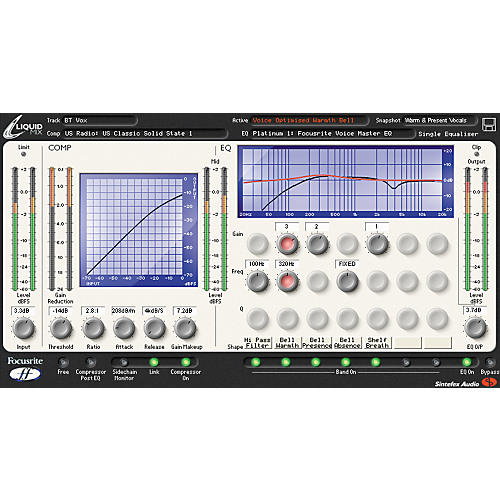The height and width of the screenshot is (500, 500).
Task: Enable the Sidechain Monitor switch
Action: [124, 362]
